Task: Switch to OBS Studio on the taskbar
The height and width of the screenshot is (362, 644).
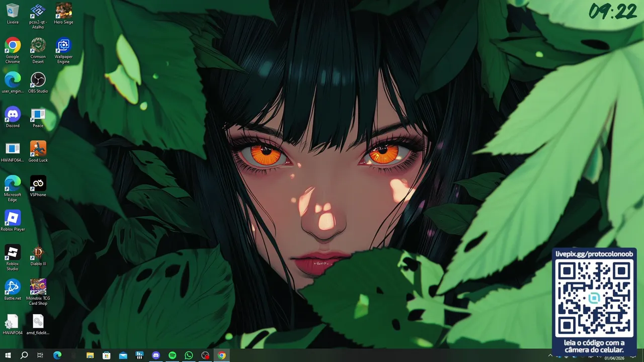Action: pos(205,355)
